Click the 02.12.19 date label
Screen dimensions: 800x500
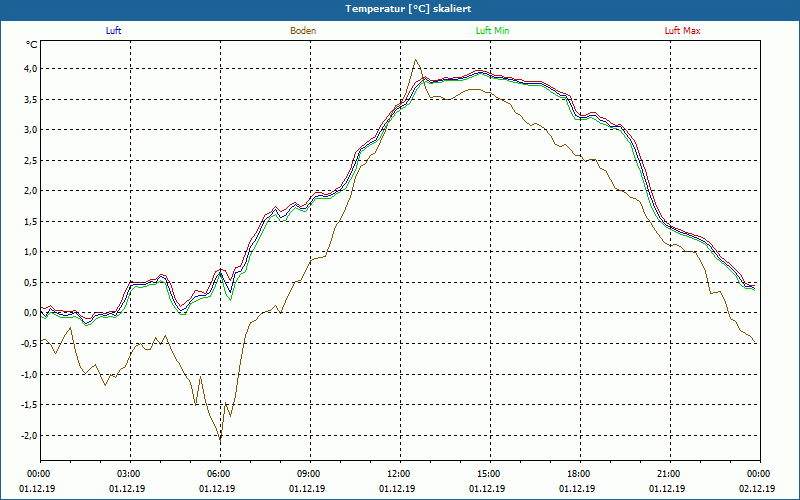757,489
